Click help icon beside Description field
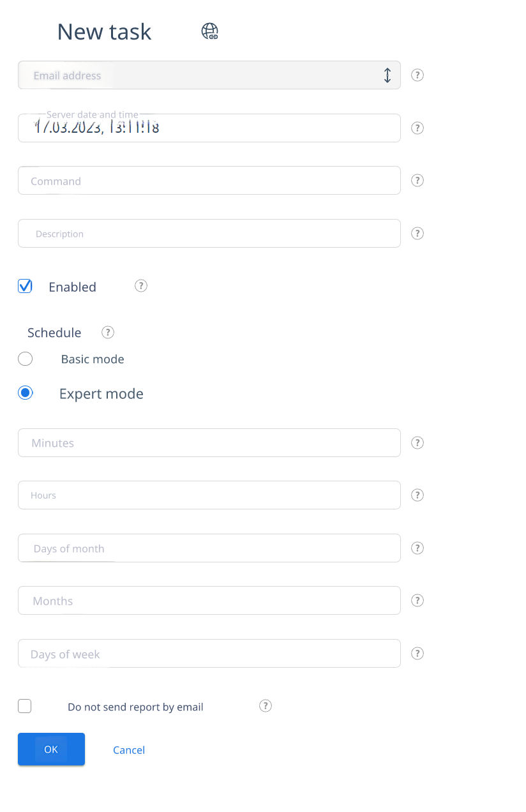 (417, 234)
